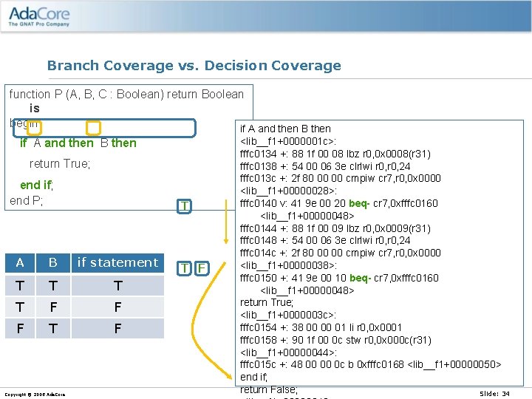Image resolution: width=532 pixels, height=399 pixels.
Task: Click 'end if;' in the assembly listing
Action: click(x=253, y=377)
